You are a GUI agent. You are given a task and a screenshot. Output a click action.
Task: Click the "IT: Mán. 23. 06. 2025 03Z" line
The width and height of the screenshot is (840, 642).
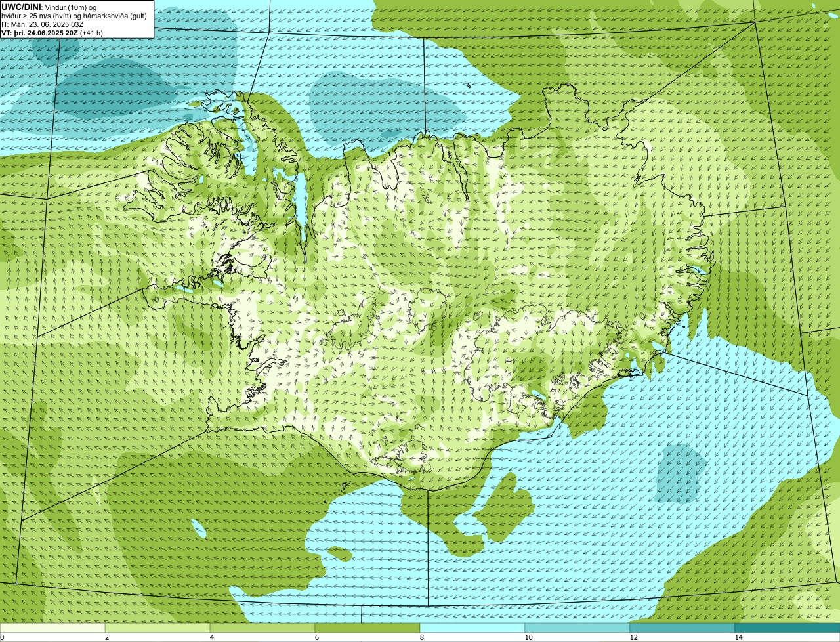pos(41,24)
